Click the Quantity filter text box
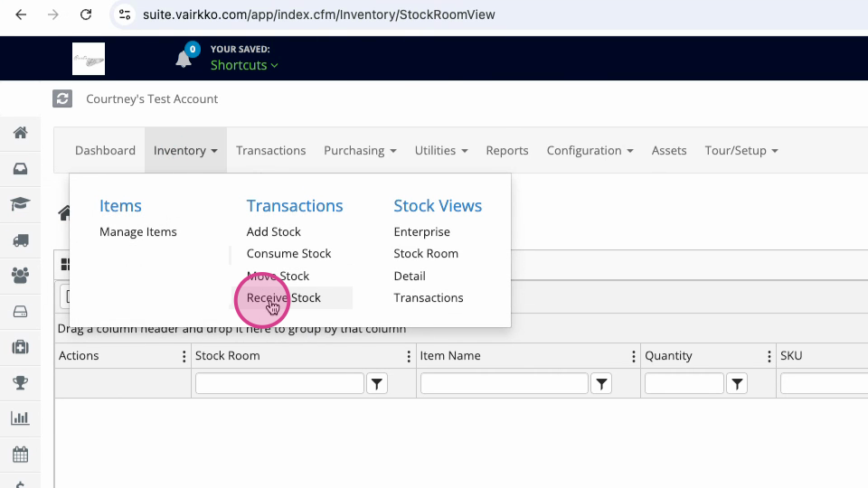Screen dimensions: 868x488 pyautogui.click(x=684, y=383)
